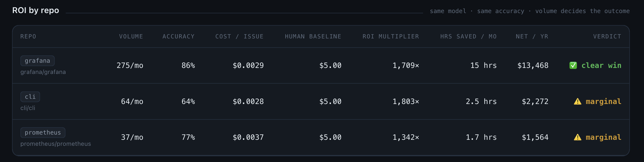Click the marginal verdict for prometheus
644x162 pixels.
click(603, 137)
